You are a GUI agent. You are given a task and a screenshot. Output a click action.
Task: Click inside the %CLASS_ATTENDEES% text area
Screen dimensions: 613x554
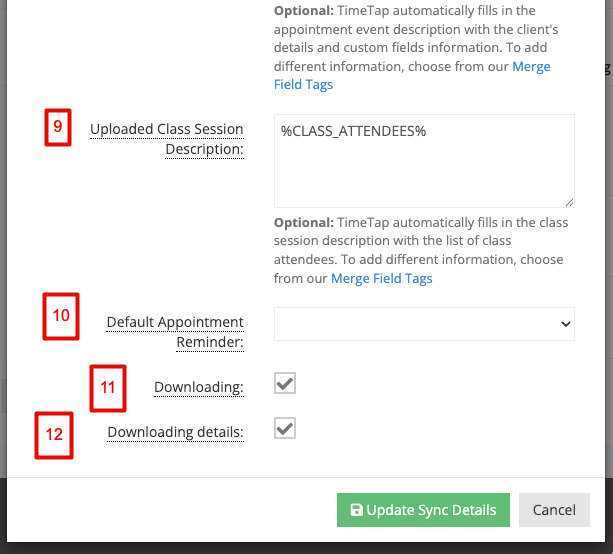424,161
